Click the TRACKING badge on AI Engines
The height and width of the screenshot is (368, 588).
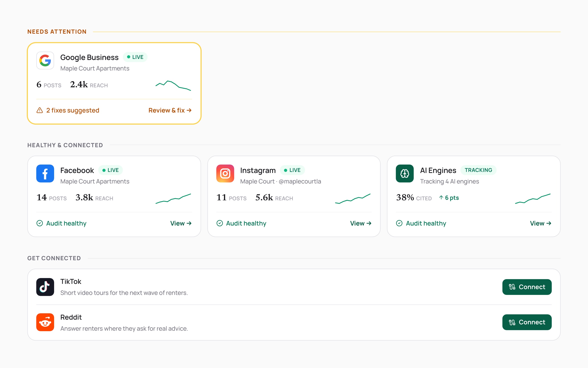point(478,170)
